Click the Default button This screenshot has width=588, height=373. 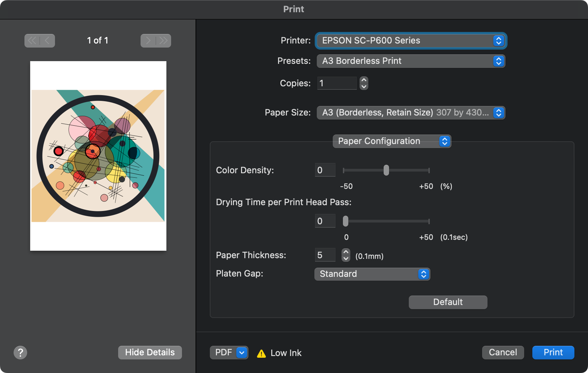pos(448,302)
